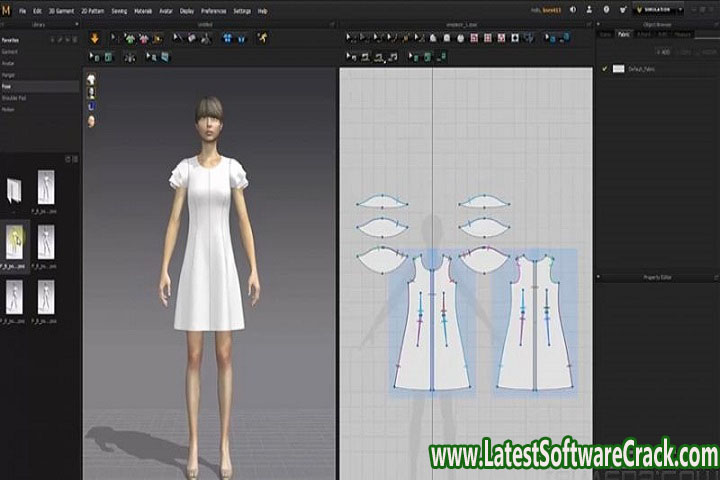Select the highlighted yellow pose thumbnail
The height and width of the screenshot is (480, 720).
click(x=14, y=242)
